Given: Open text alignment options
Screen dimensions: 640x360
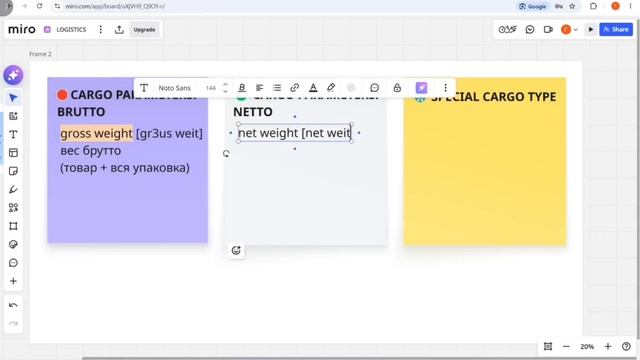Looking at the screenshot, I should (x=260, y=88).
